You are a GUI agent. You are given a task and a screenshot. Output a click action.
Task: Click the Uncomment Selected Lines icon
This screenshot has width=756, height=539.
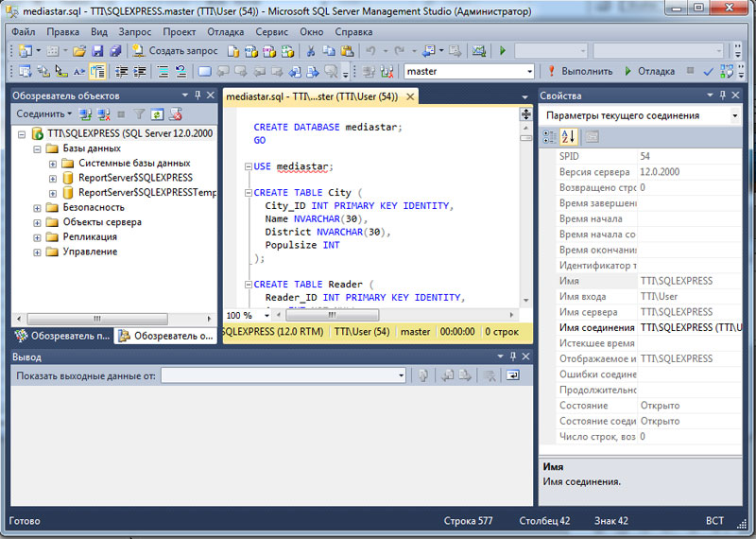point(181,72)
